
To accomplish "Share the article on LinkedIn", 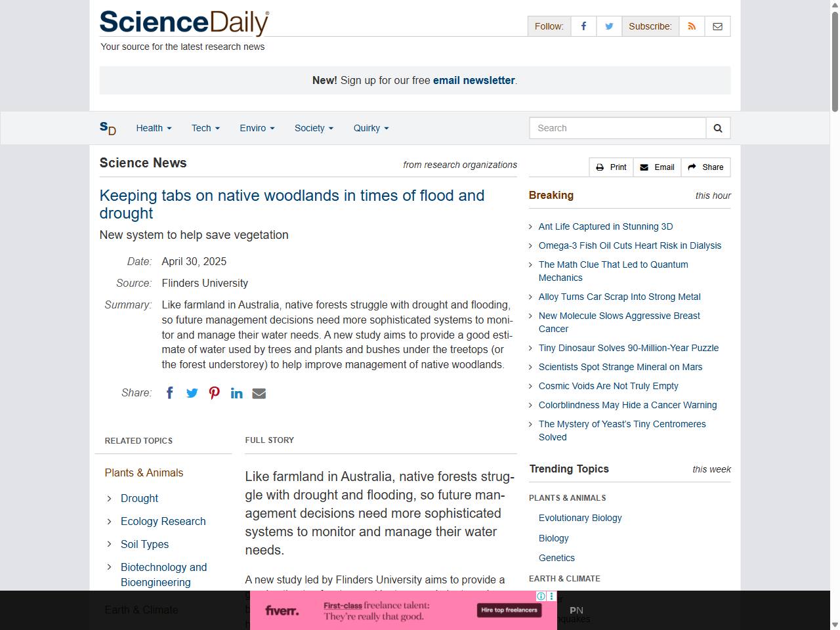I will [236, 392].
